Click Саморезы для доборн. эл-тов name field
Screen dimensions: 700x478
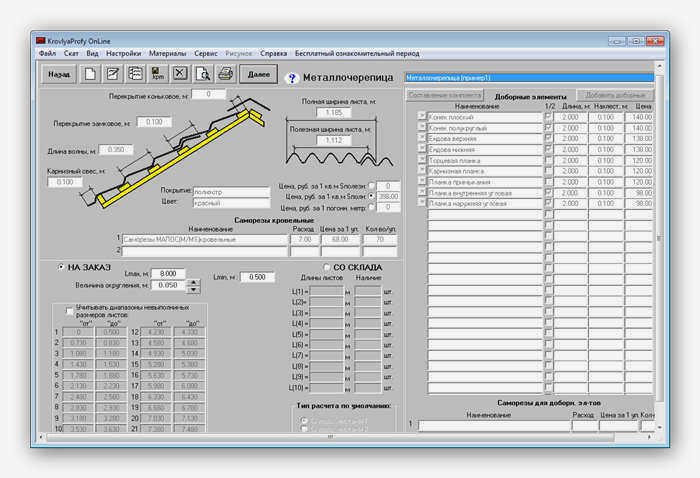coord(495,425)
